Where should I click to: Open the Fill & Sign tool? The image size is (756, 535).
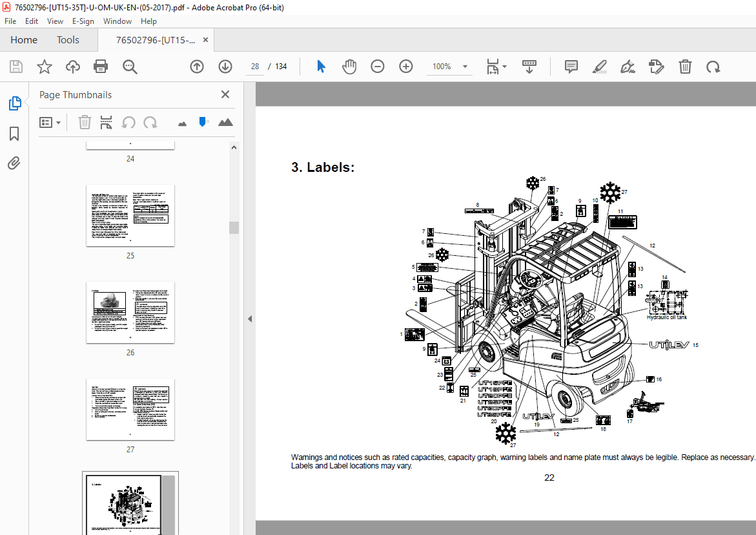(657, 66)
